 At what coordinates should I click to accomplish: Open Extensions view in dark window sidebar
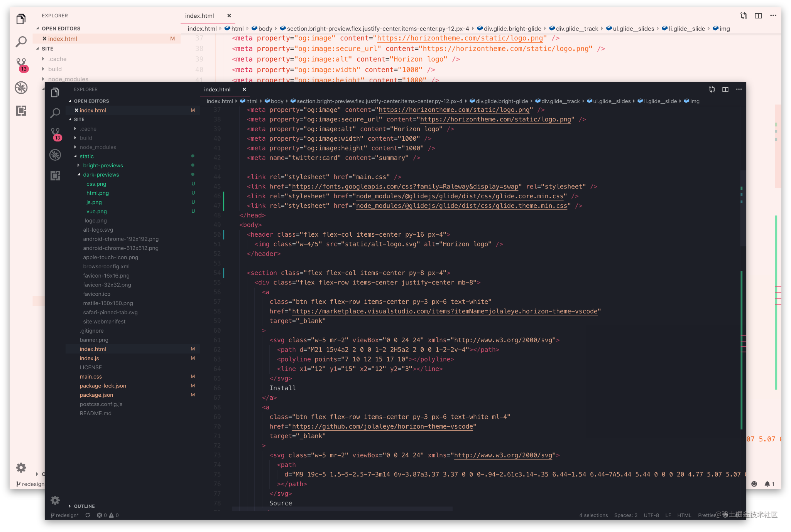pyautogui.click(x=55, y=176)
